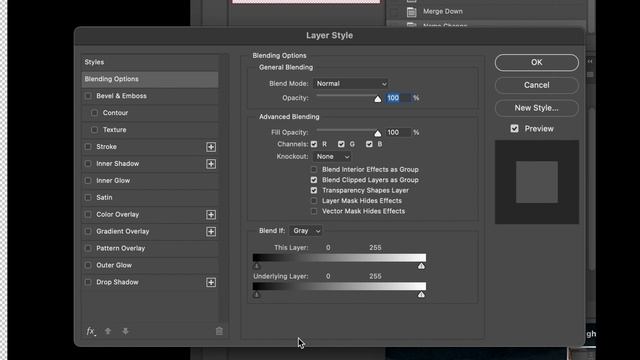Enable the Inner Glow checkbox
Image resolution: width=640 pixels, height=360 pixels.
(88, 180)
